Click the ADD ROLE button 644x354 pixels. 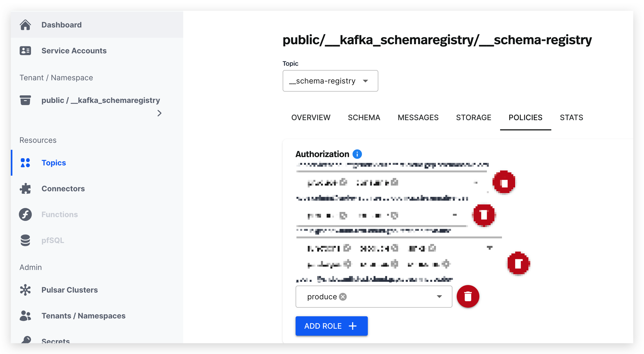tap(331, 326)
